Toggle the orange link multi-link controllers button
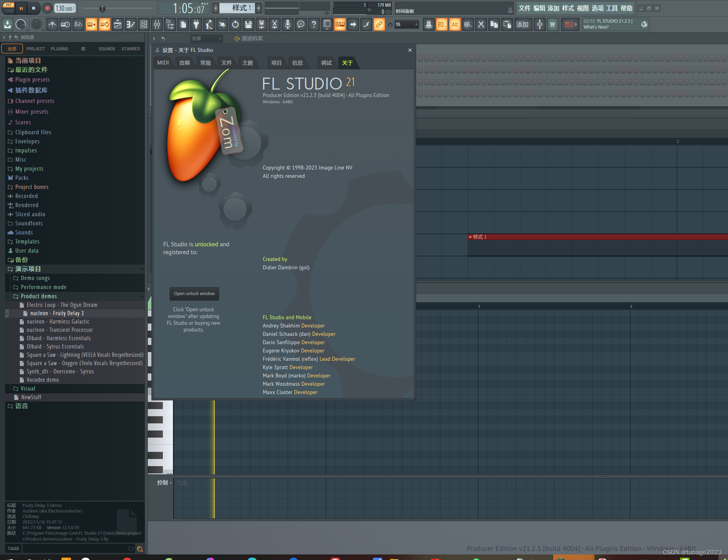This screenshot has width=728, height=560. pos(379,25)
